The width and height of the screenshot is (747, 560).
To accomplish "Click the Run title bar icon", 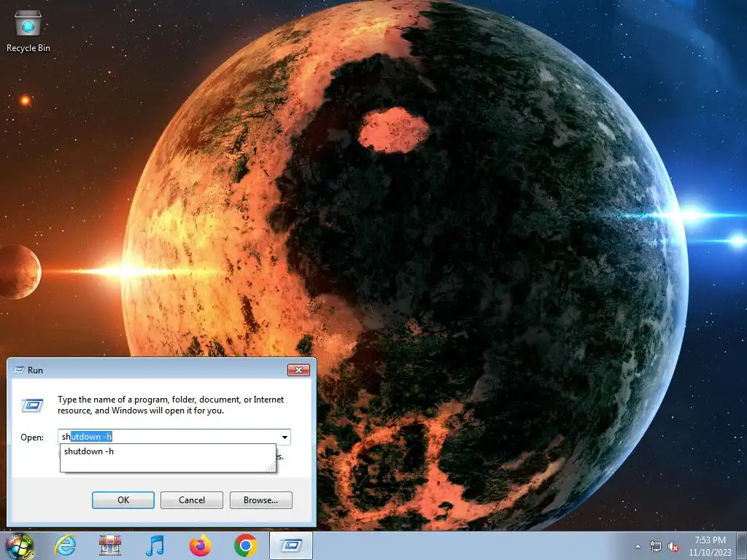I will pyautogui.click(x=20, y=370).
